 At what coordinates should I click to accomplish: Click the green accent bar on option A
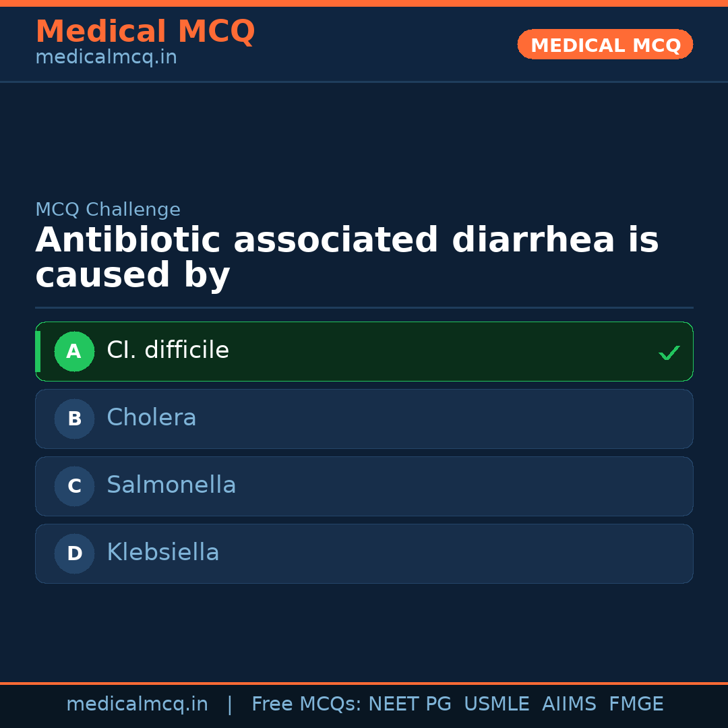tap(38, 352)
